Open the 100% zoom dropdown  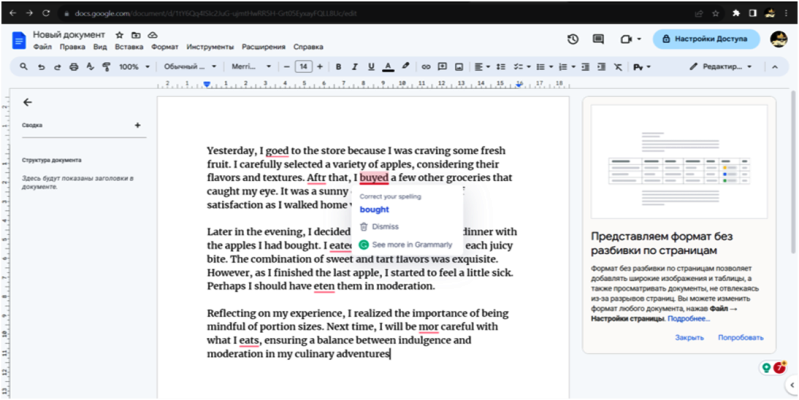point(133,67)
